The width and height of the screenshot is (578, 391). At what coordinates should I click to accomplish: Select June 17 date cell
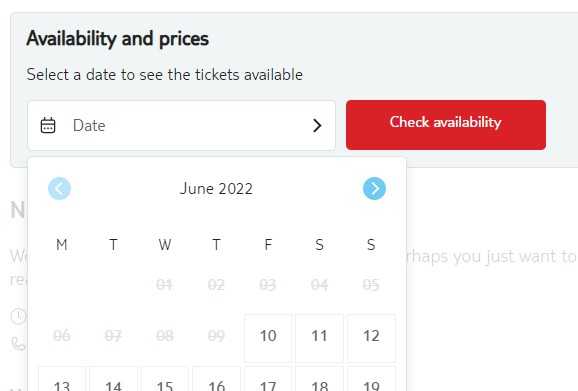point(268,379)
